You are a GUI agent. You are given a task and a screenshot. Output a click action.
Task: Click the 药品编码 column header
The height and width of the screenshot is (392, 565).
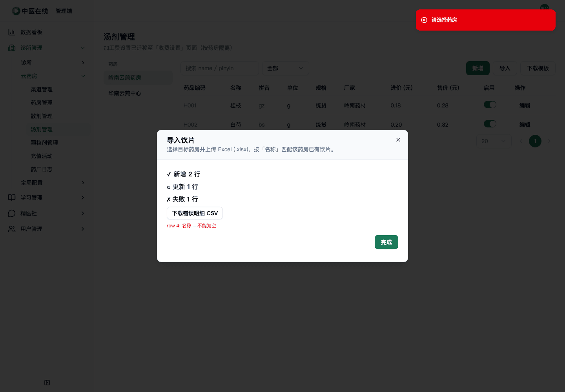pos(195,88)
